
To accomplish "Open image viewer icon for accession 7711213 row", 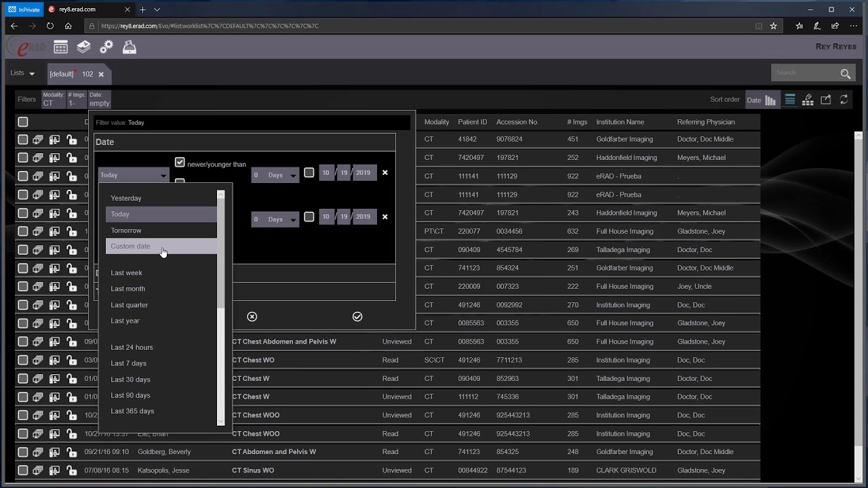I will (x=38, y=360).
